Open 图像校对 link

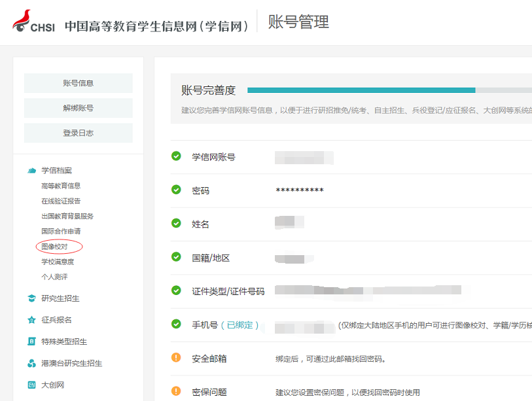tap(54, 247)
